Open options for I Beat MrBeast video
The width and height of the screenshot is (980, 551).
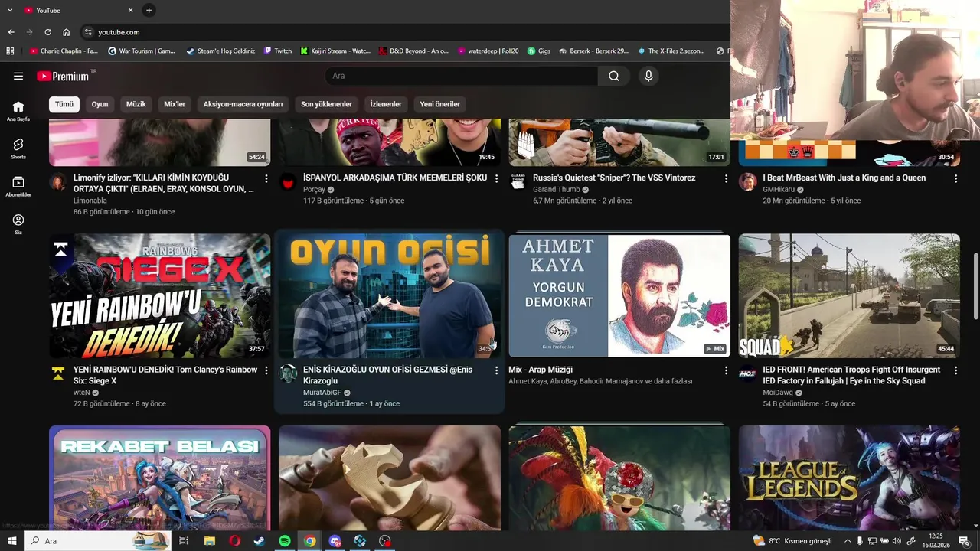955,178
